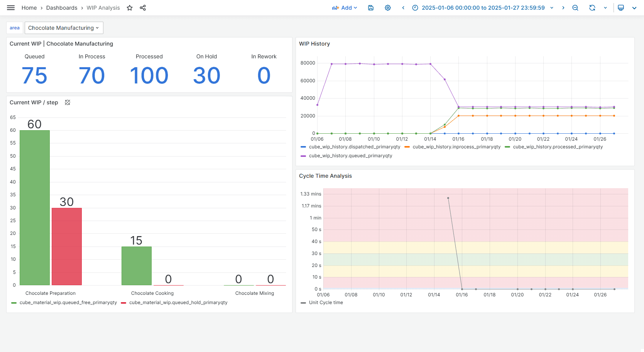Open the time range picker
644x352 pixels.
[x=483, y=8]
